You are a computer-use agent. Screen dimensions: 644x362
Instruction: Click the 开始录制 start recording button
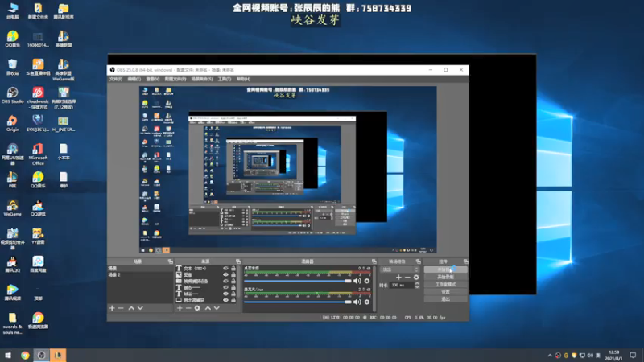pos(446,277)
